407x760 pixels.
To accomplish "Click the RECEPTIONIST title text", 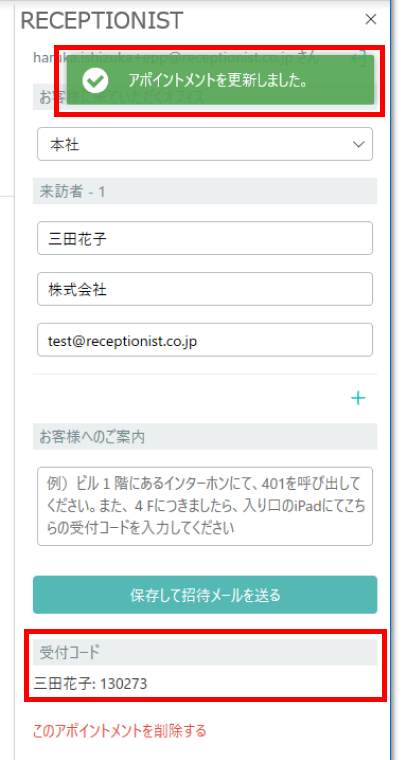I will click(x=102, y=20).
